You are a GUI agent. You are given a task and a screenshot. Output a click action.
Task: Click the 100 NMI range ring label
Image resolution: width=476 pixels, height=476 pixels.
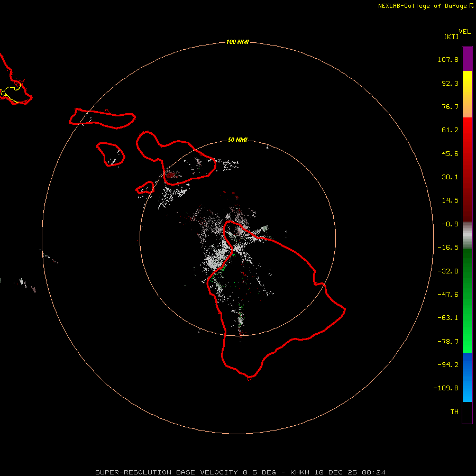click(x=237, y=42)
